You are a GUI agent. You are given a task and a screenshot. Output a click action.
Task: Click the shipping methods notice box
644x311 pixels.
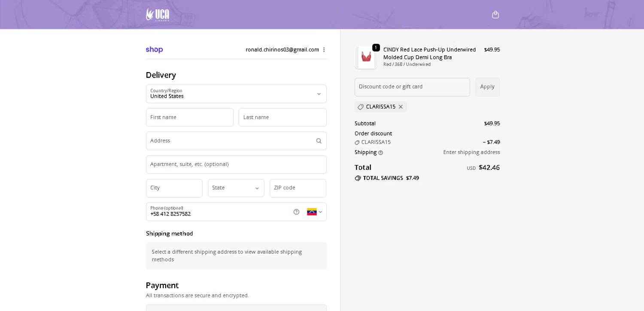pos(236,256)
